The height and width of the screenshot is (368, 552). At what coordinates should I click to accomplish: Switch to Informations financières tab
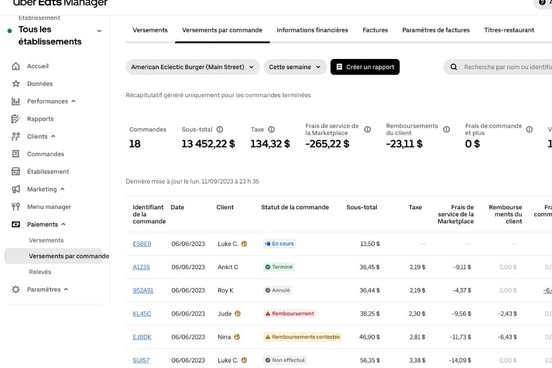[x=312, y=30]
